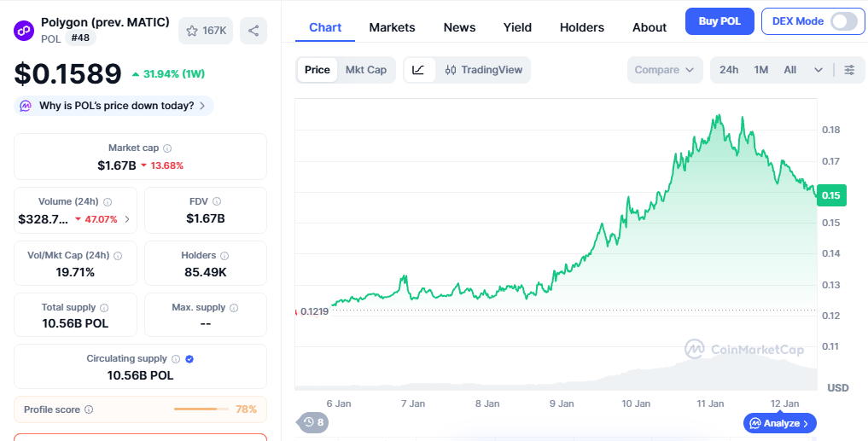This screenshot has width=868, height=441.
Task: Toggle the DEX Mode switch
Action: coord(843,21)
